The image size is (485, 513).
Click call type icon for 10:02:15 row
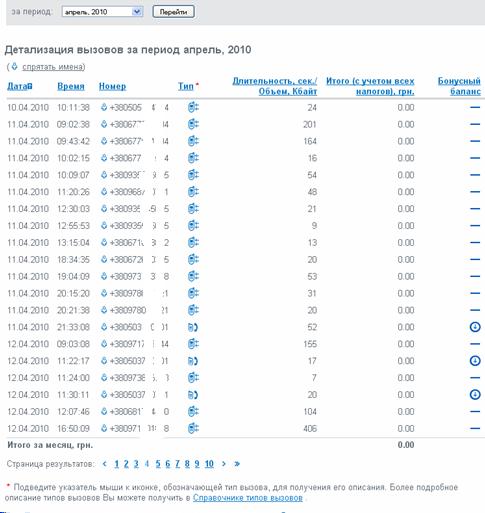click(193, 158)
